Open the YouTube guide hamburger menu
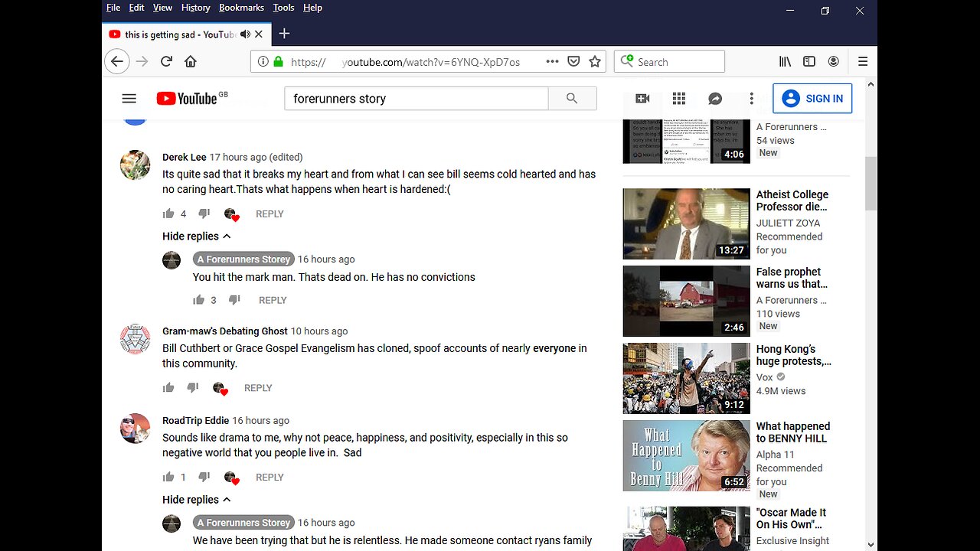 [129, 99]
